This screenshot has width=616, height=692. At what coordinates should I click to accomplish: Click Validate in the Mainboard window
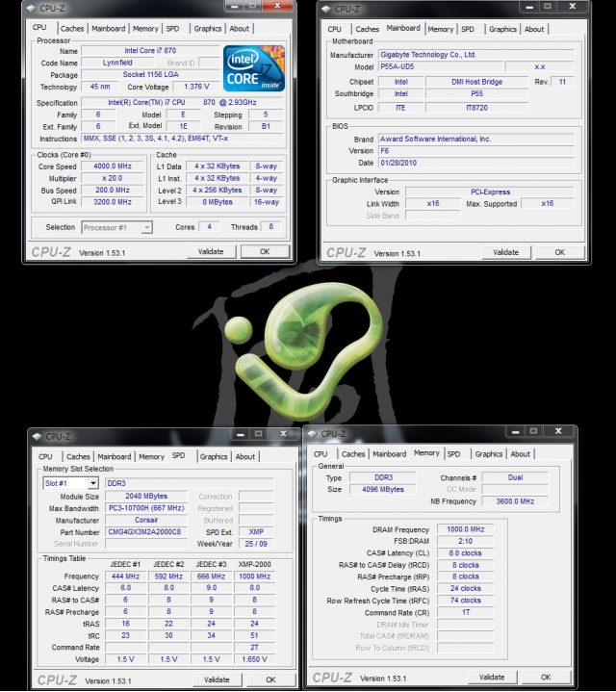tap(505, 252)
